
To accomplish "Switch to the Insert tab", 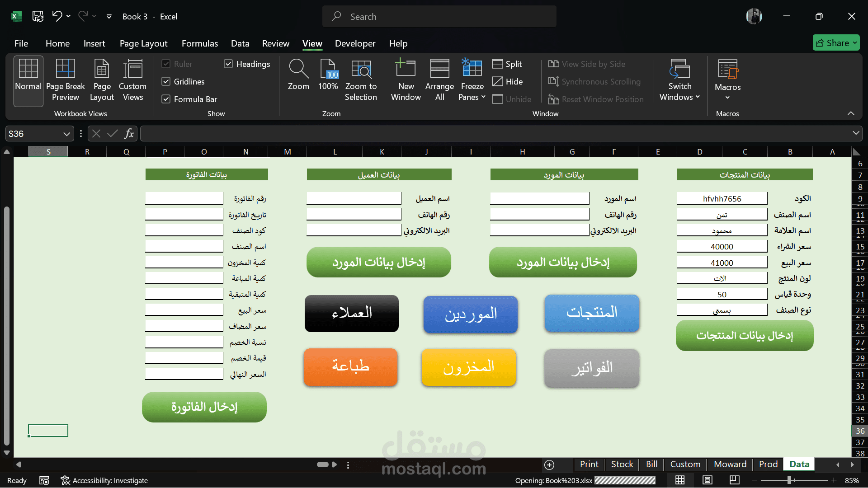I will click(x=94, y=43).
